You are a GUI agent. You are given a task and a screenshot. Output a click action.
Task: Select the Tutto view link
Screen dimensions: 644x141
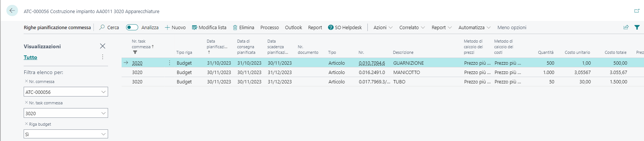30,57
